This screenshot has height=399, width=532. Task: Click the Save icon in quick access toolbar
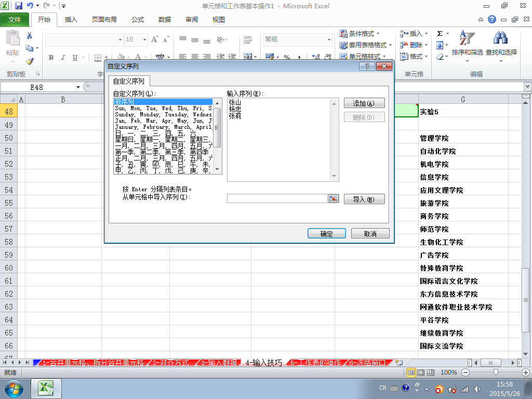coord(19,6)
